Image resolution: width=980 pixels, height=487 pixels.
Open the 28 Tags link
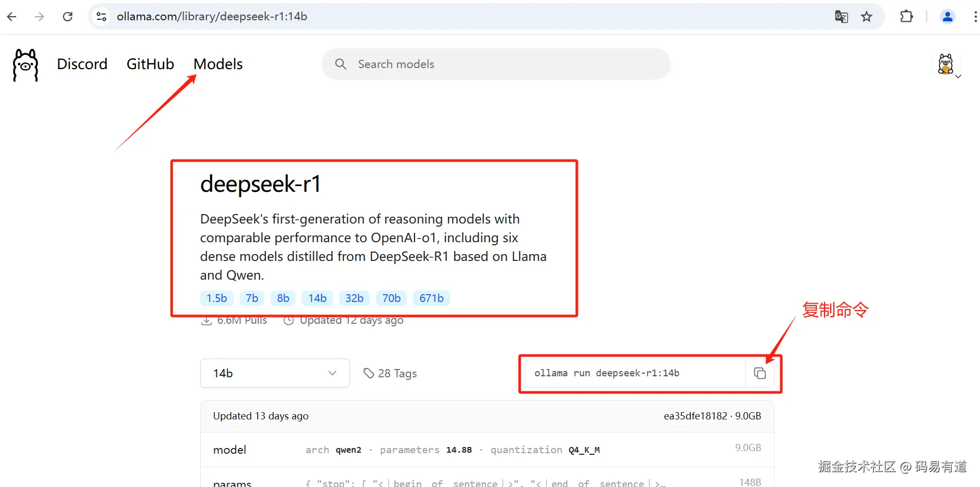pyautogui.click(x=390, y=373)
